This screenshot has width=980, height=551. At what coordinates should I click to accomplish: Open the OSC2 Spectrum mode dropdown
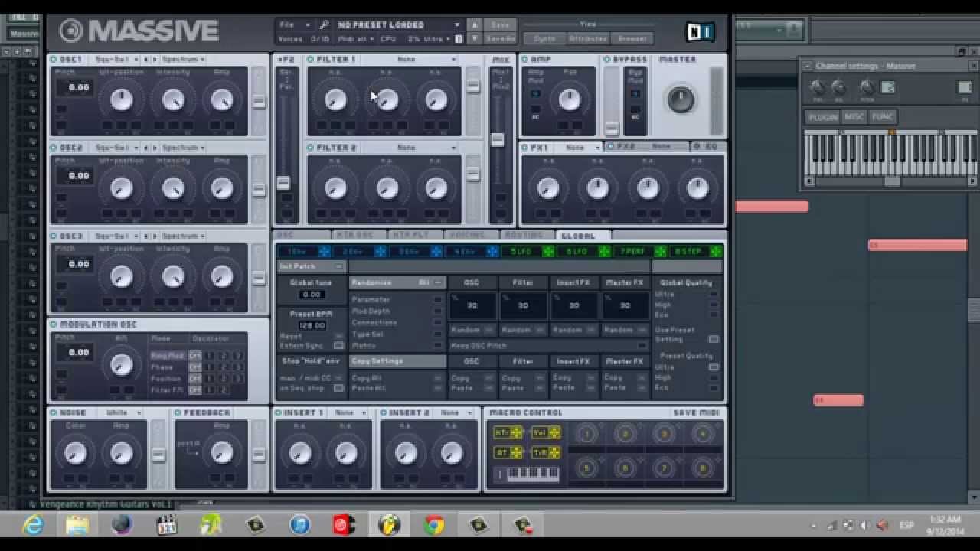coord(182,148)
